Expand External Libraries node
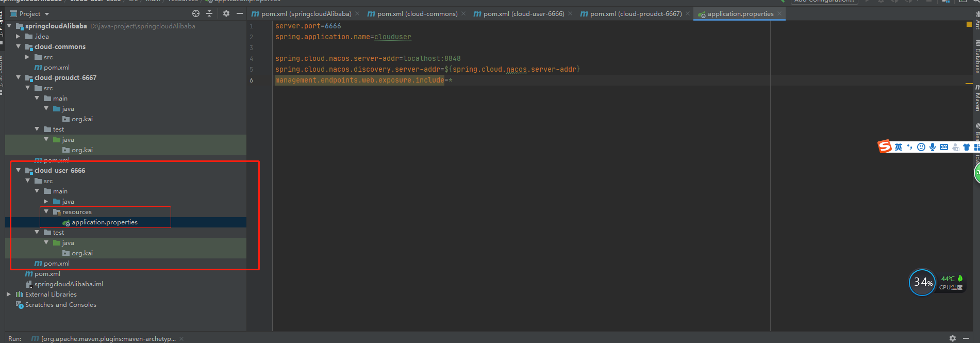980x343 pixels. pyautogui.click(x=9, y=294)
